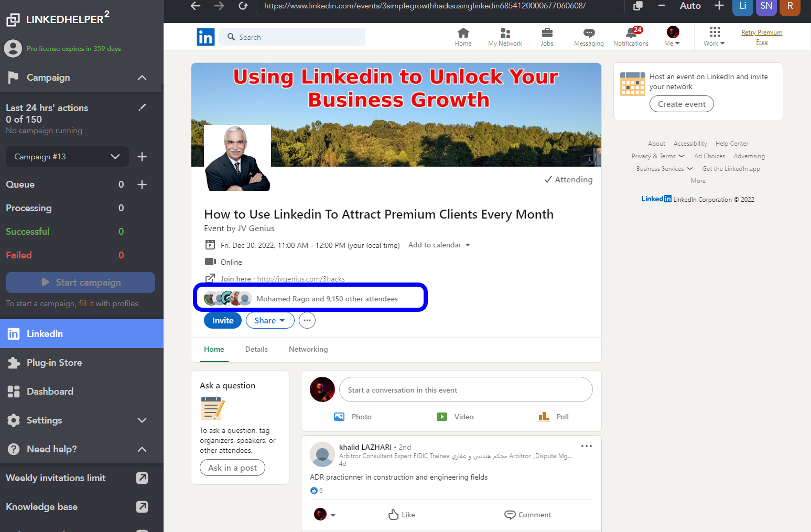The width and height of the screenshot is (811, 532).
Task: Click the browser URL address bar
Action: click(x=440, y=6)
